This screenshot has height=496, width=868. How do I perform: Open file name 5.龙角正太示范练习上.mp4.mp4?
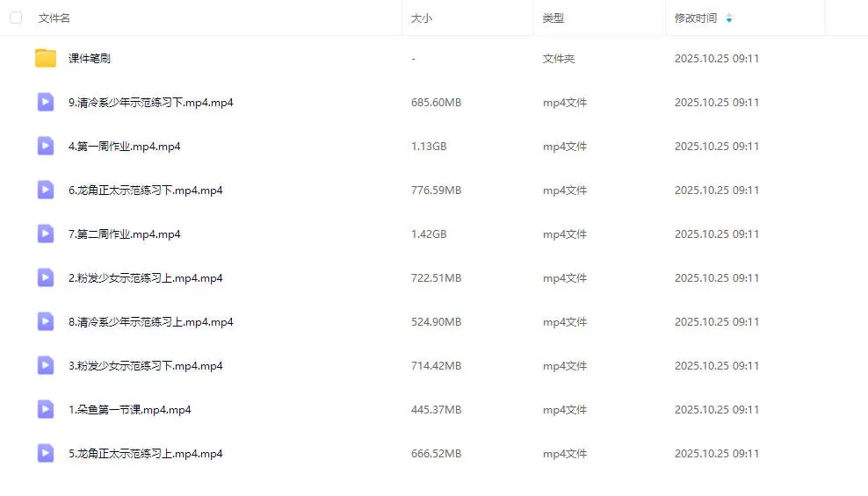(145, 454)
